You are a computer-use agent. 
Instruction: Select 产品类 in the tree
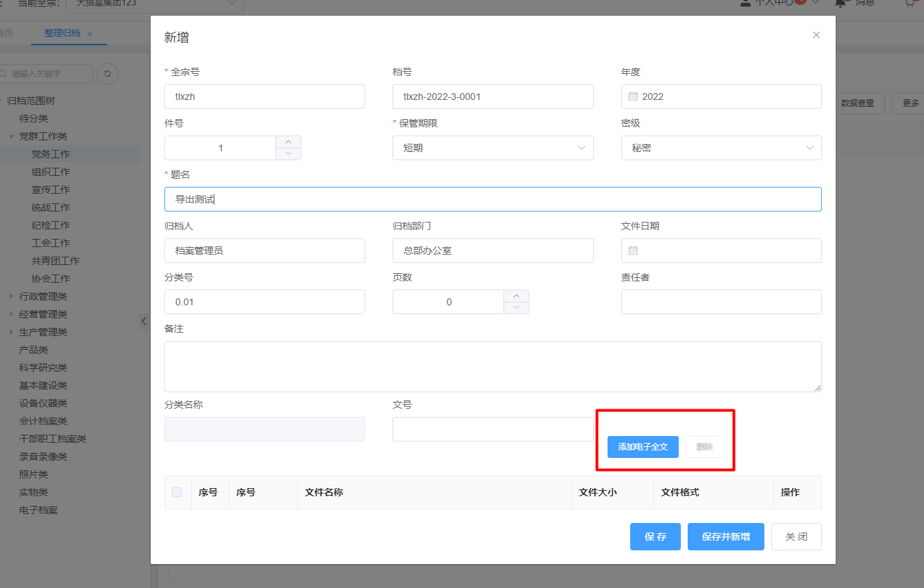coord(34,350)
